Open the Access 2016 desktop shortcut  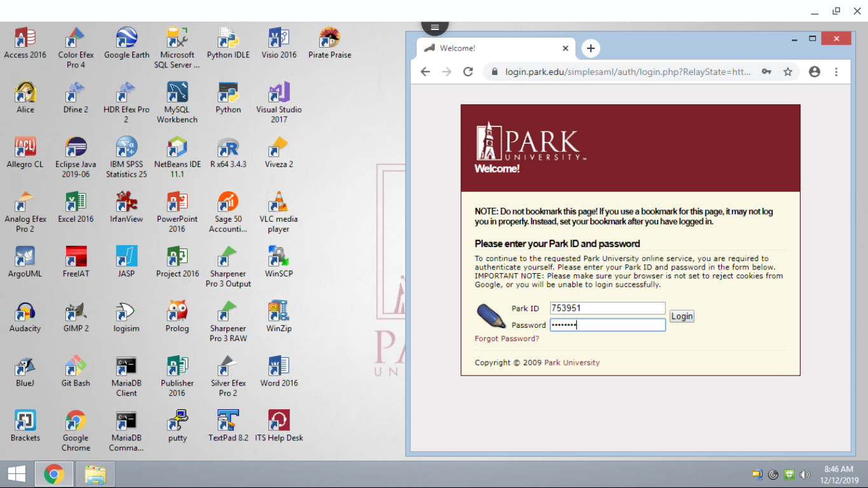click(25, 43)
